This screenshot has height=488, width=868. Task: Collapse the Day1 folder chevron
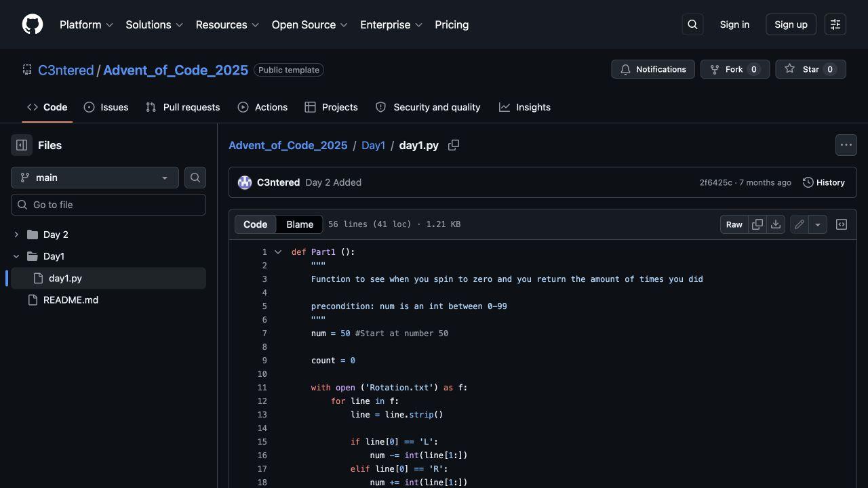tap(16, 256)
